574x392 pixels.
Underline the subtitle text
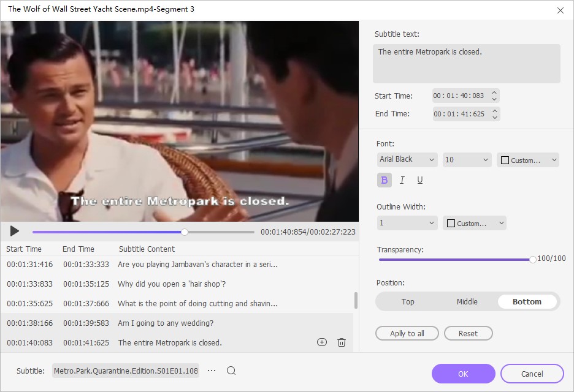click(x=420, y=179)
